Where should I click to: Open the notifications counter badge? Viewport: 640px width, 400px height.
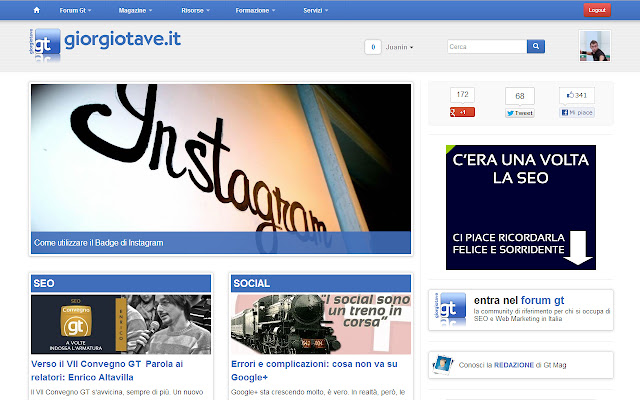pos(372,47)
